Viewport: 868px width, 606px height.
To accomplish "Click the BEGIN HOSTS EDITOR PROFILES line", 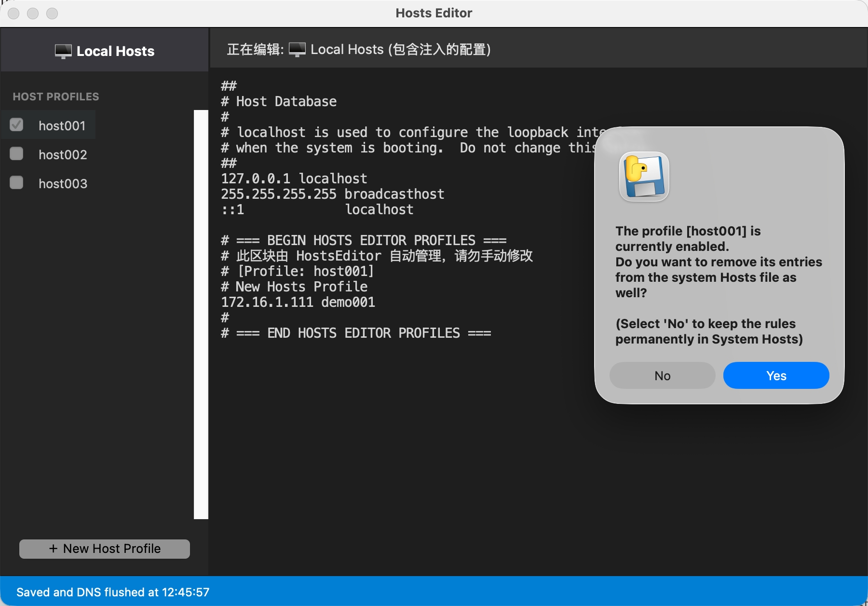I will pos(364,240).
